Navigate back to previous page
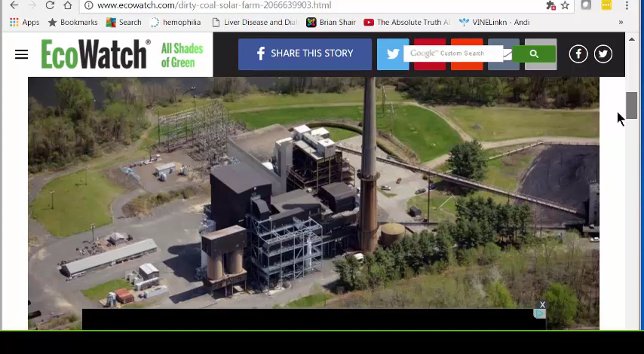The image size is (644, 354). pos(14,5)
